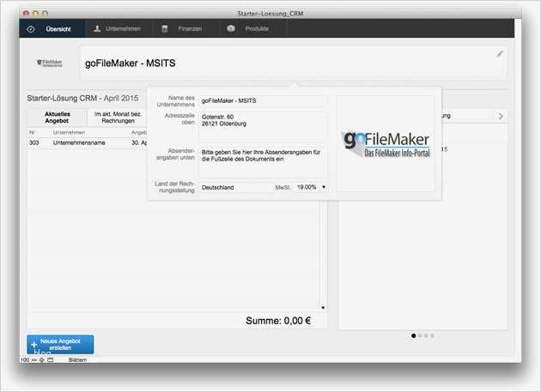Click the zoom out icon in status bar
Viewport: 541px width, 392px height.
(34, 360)
